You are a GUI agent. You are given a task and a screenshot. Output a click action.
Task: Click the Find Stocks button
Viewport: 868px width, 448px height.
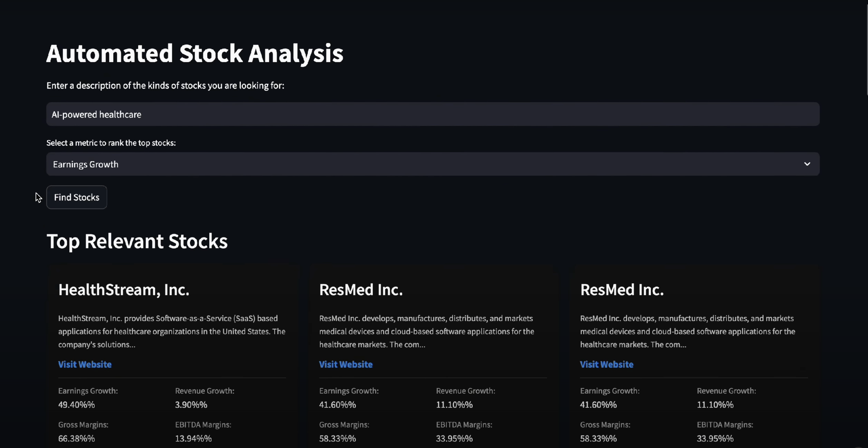pyautogui.click(x=77, y=197)
